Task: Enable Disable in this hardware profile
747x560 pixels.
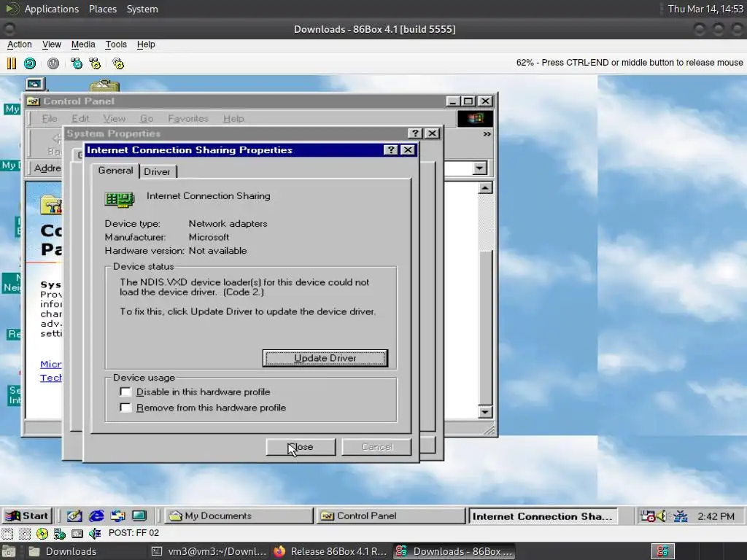Action: click(x=125, y=392)
